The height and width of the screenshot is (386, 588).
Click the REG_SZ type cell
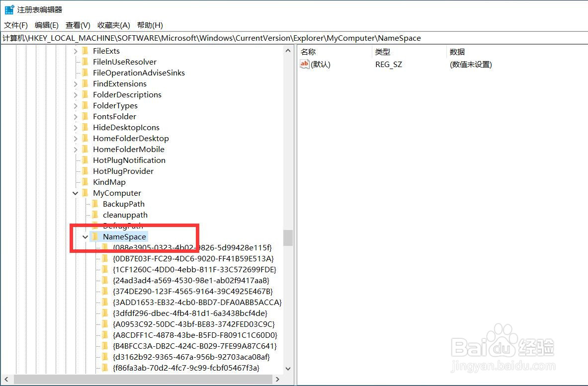coord(389,65)
